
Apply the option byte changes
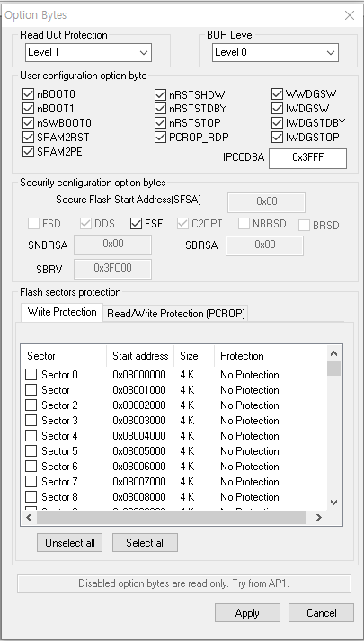(x=247, y=613)
